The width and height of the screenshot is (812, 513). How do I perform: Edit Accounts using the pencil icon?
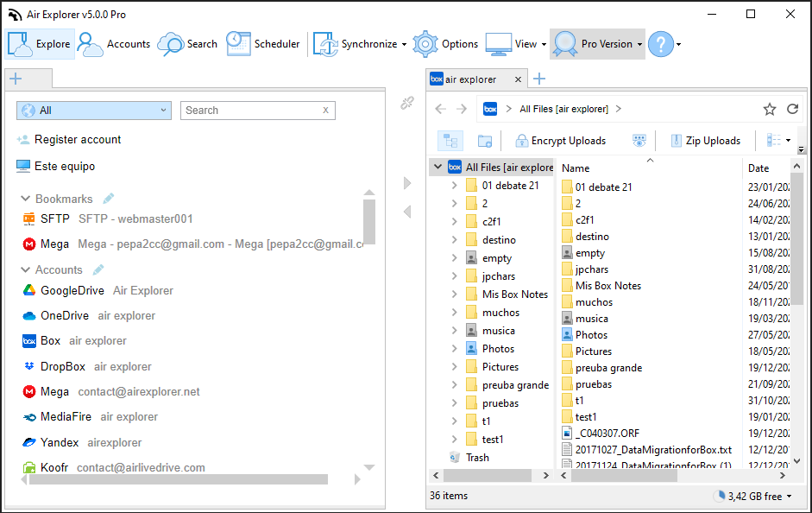(x=98, y=269)
